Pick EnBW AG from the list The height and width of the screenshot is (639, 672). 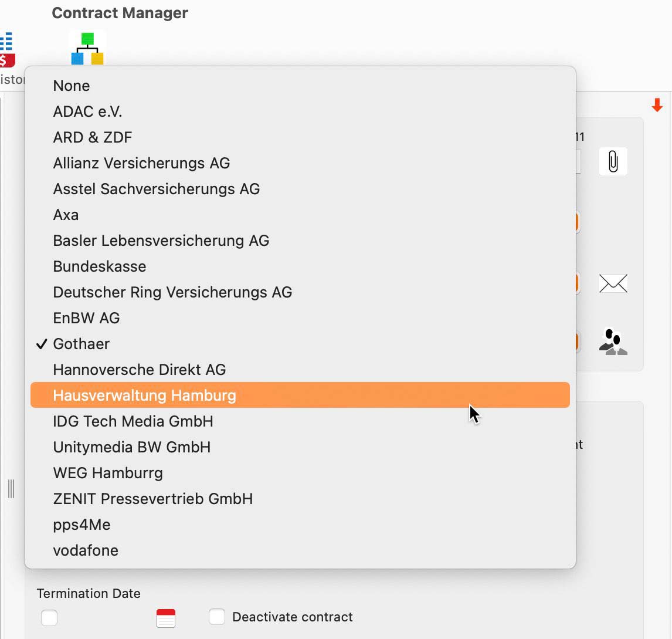[300, 318]
